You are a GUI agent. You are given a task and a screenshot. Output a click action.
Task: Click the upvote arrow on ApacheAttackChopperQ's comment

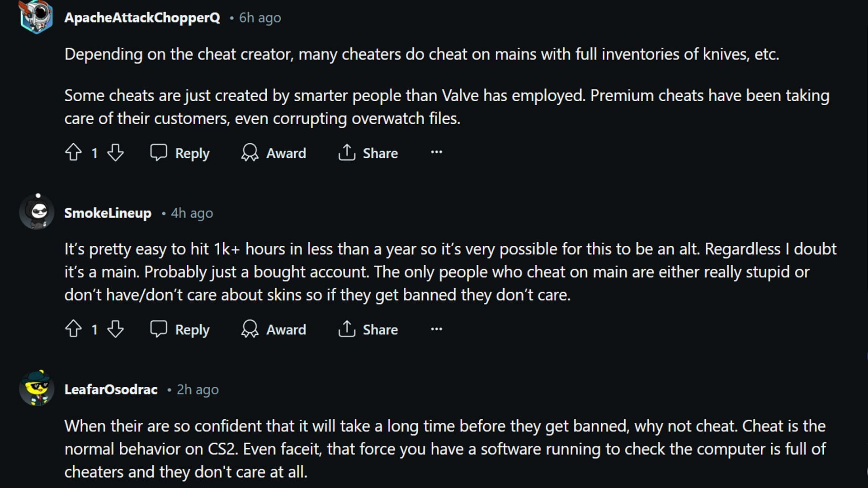[73, 153]
